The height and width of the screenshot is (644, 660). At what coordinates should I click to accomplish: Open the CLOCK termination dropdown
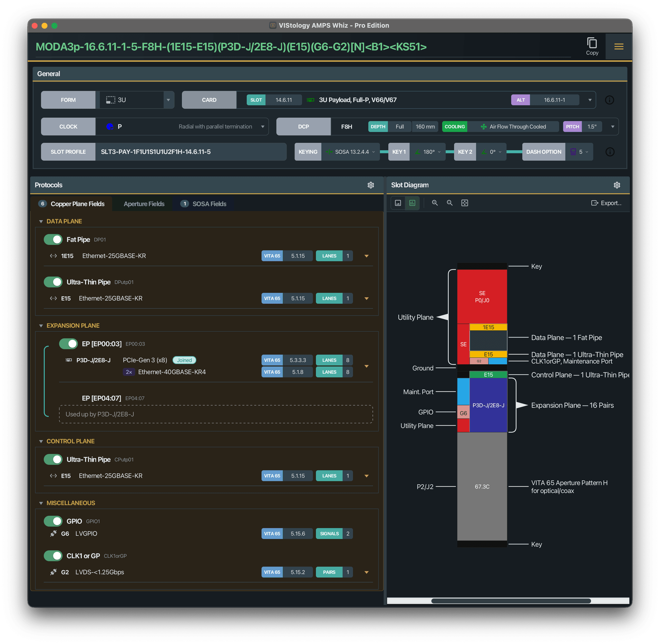tap(263, 127)
